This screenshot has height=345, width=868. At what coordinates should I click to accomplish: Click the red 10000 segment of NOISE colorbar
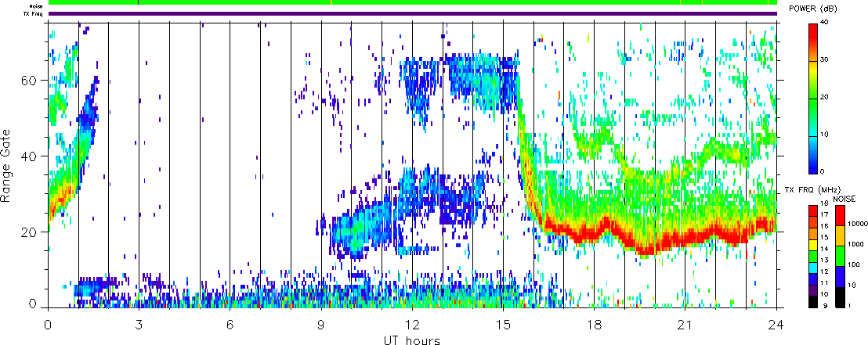click(x=841, y=216)
